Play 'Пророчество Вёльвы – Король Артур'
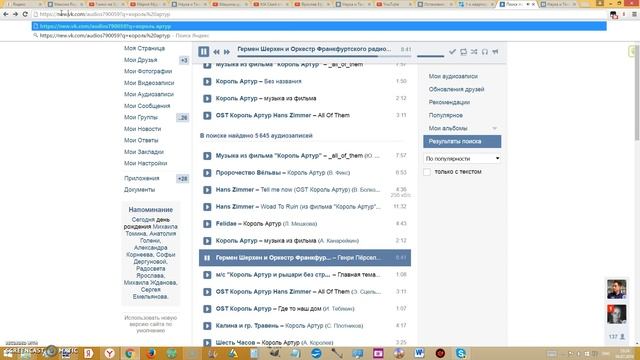Viewport: 640px width, 360px height. click(x=207, y=173)
